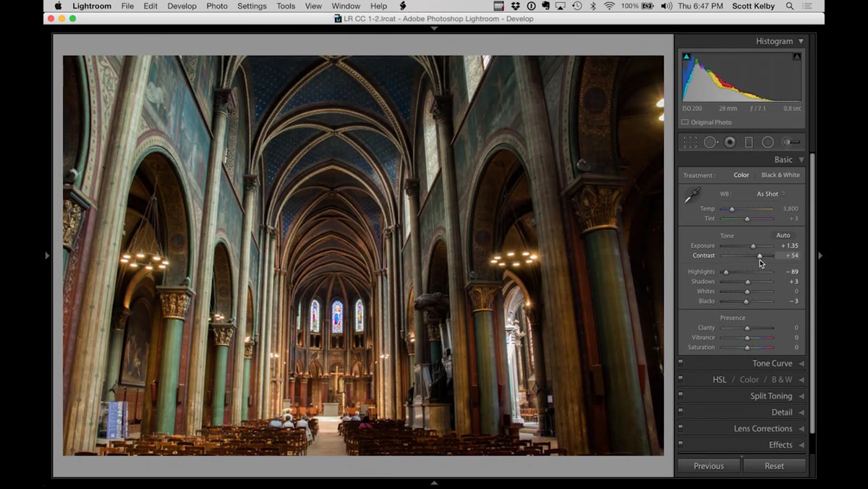Toggle the Split Toning panel switch

click(x=681, y=396)
